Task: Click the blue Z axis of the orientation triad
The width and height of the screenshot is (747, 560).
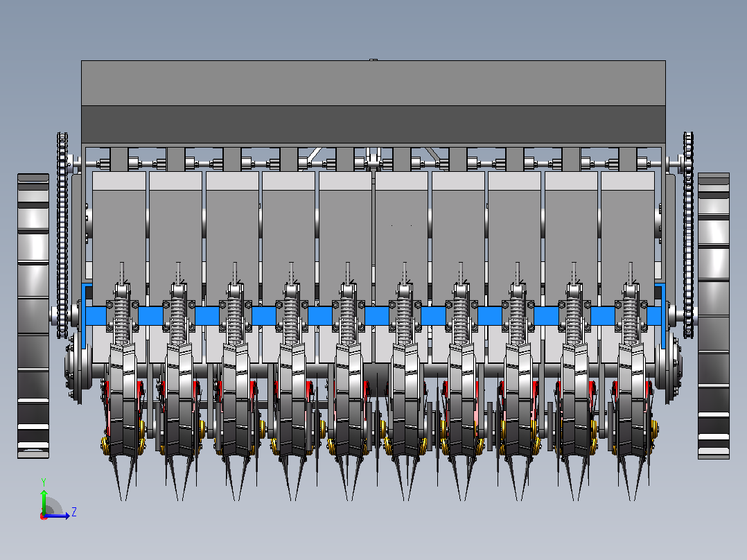Action: click(x=58, y=516)
